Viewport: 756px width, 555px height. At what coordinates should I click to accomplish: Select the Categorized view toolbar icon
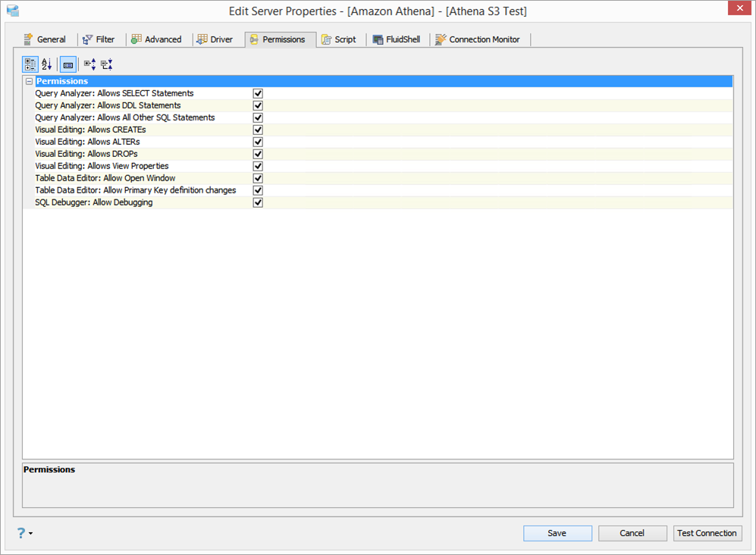point(30,64)
